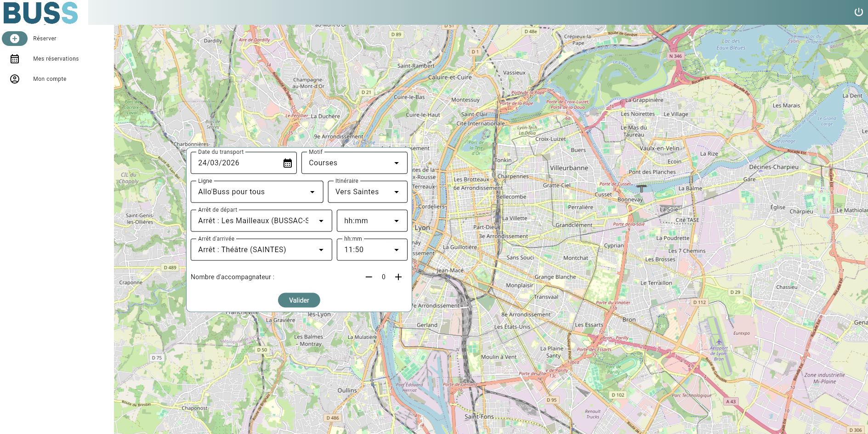This screenshot has width=868, height=434.
Task: Click the Mon compte person icon
Action: click(x=14, y=79)
